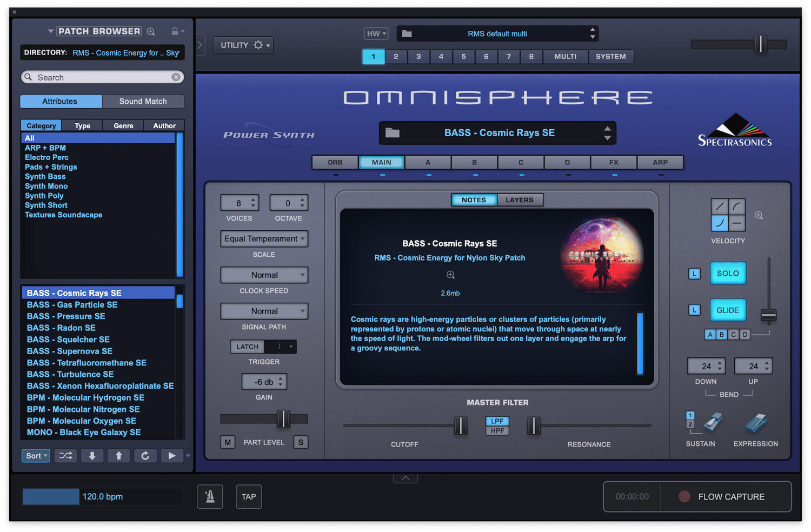The height and width of the screenshot is (532, 811).
Task: Open the Signal Path Normal dropdown
Action: [264, 311]
